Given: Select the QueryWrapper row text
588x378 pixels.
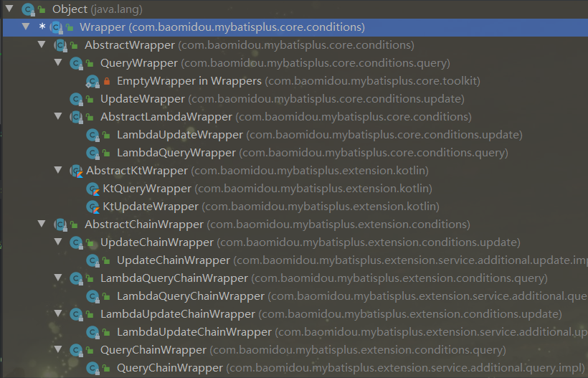Looking at the screenshot, I should tap(275, 63).
